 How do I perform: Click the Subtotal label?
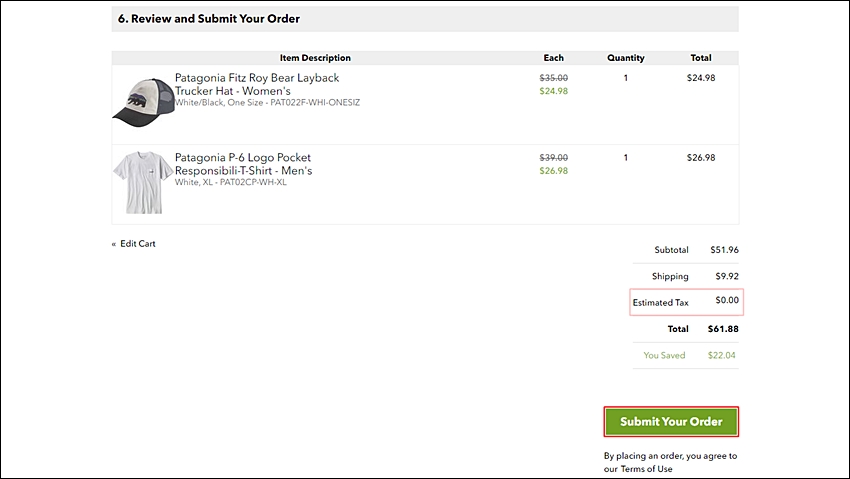tap(671, 250)
